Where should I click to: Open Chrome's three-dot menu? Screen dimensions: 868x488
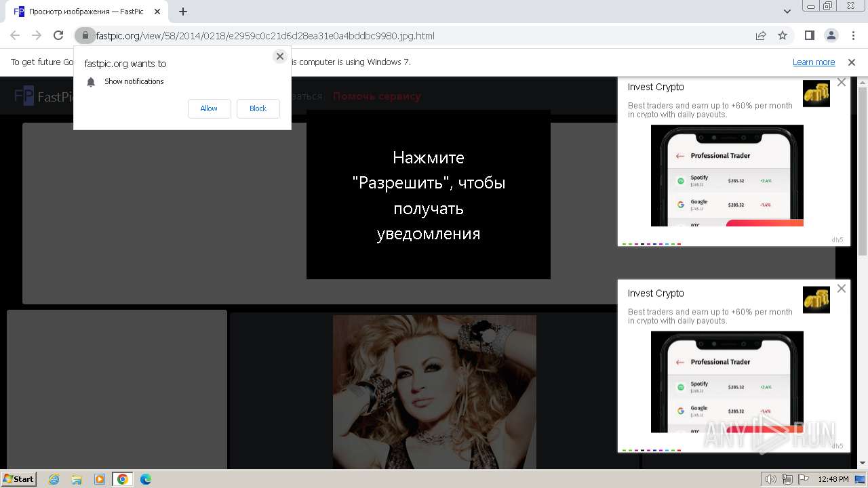(852, 36)
